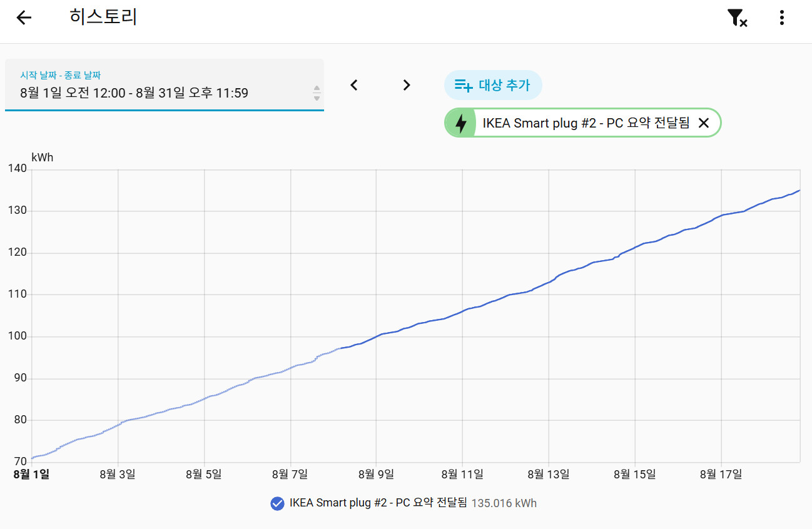Go to the previous date range

[354, 85]
